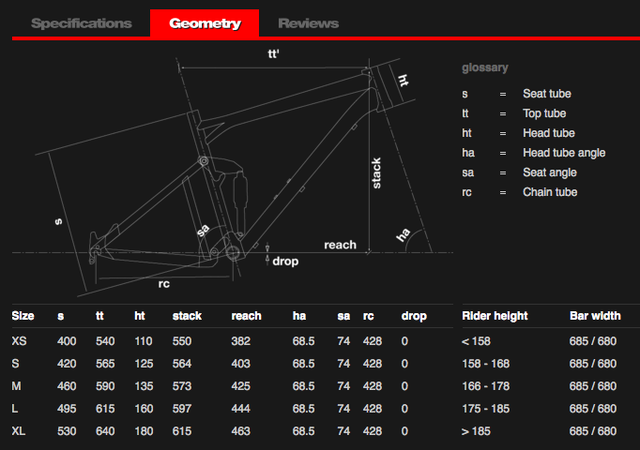
Task: Click the head tube angle 'ha' marker
Action: click(402, 235)
